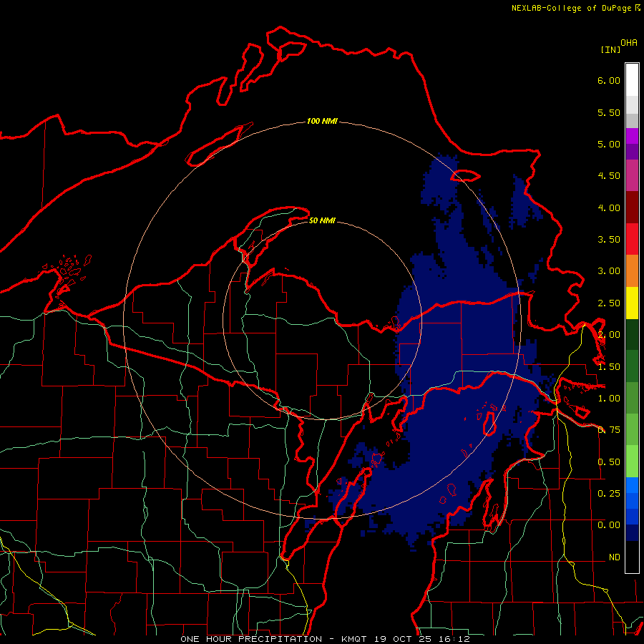
Task: Click the 100 NMI range ring label
Action: pos(322,121)
